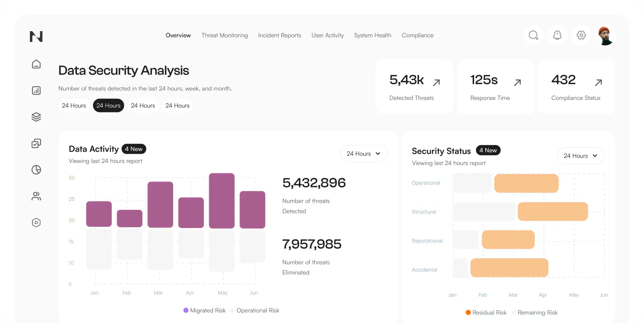Click the 4 New badge beside Data Activity
This screenshot has width=644, height=323.
tap(134, 149)
